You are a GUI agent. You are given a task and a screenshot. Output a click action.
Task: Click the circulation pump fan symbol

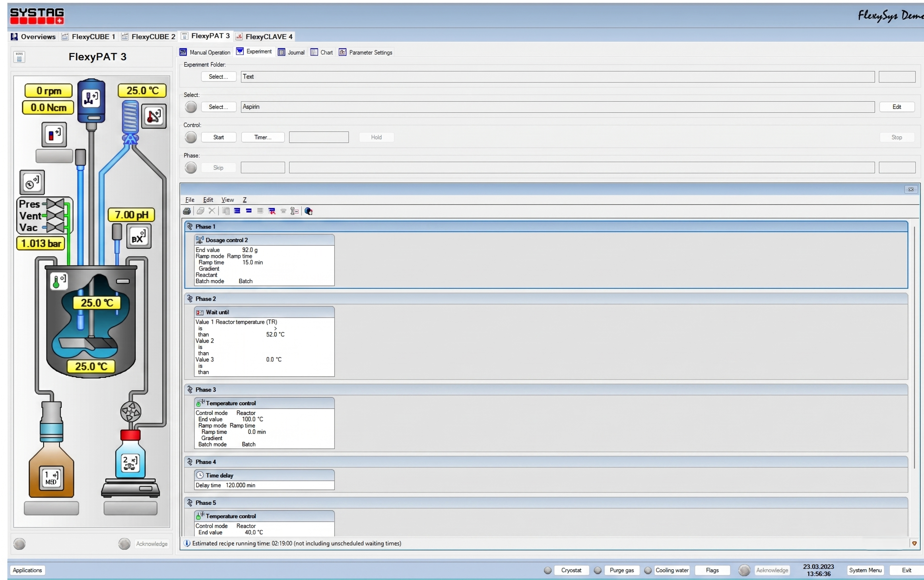pos(131,412)
